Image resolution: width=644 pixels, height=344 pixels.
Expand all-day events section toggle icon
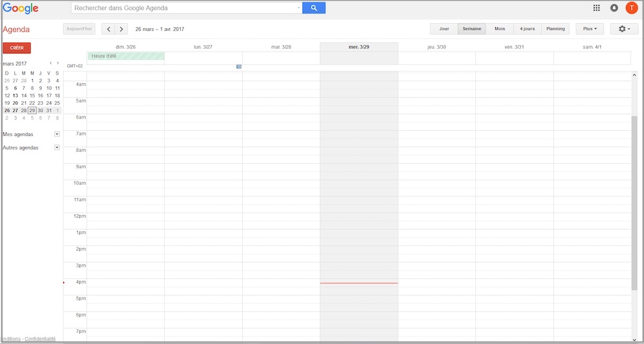point(239,66)
